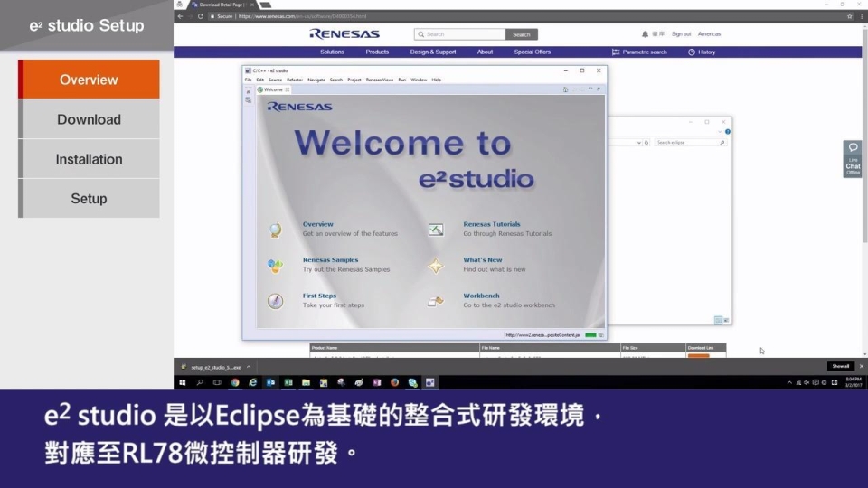The image size is (868, 488).
Task: Open the Run menu in e2 studio
Action: (401, 80)
